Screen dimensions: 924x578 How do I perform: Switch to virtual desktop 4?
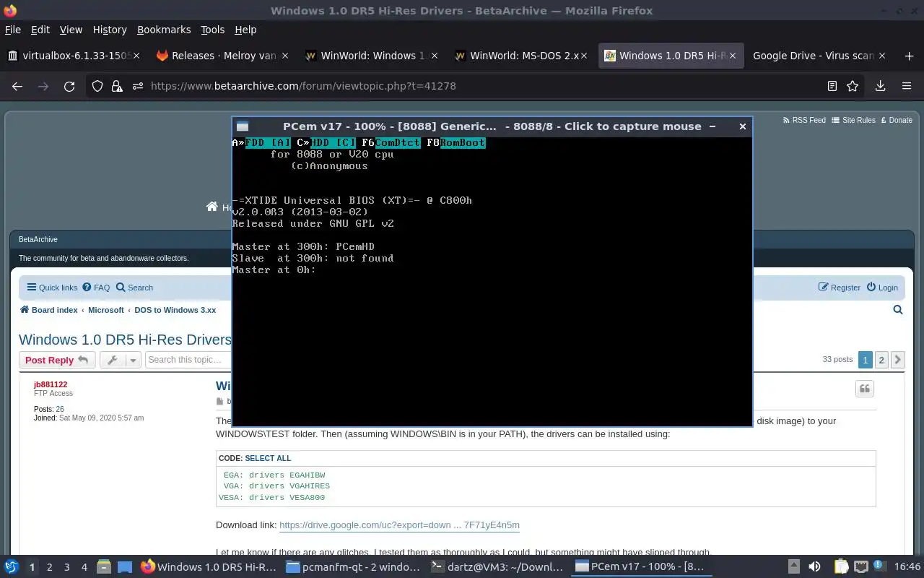click(84, 567)
